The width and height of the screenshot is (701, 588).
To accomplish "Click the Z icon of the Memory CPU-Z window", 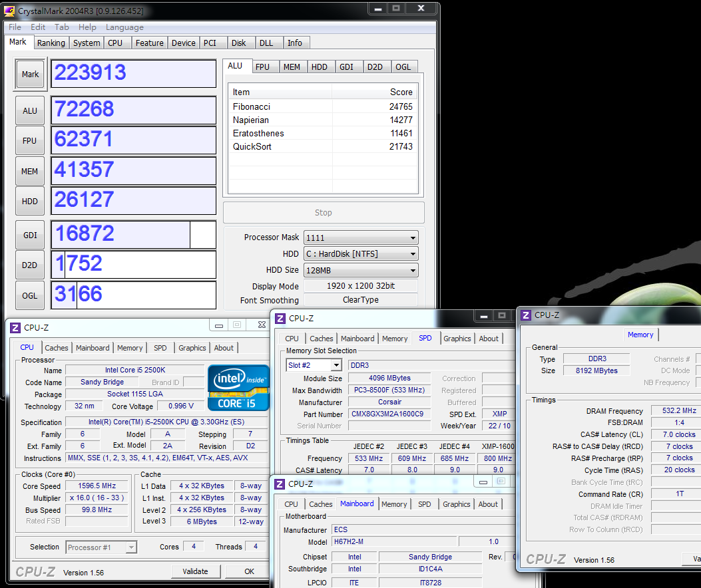I will [x=526, y=315].
